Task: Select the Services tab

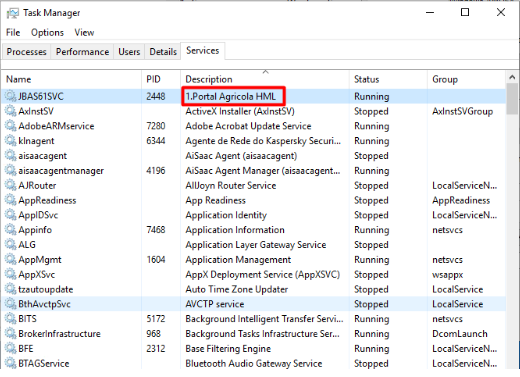Action: click(203, 51)
